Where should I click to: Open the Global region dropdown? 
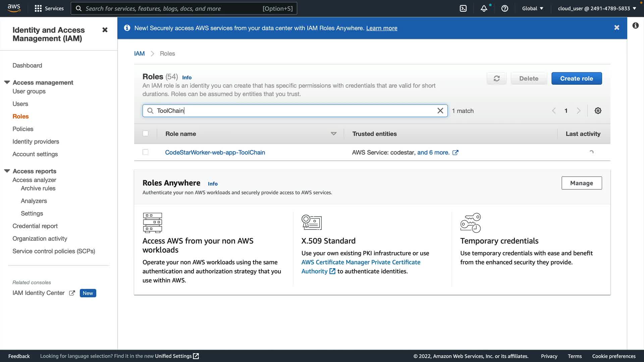click(532, 8)
